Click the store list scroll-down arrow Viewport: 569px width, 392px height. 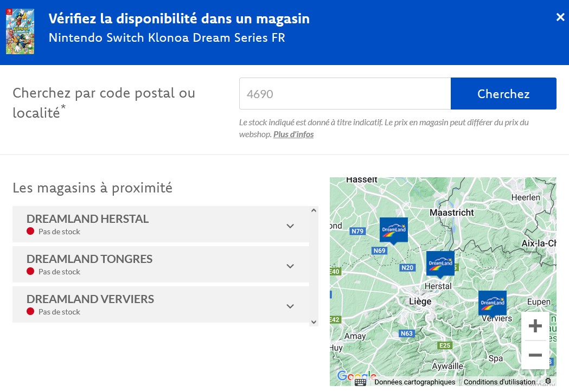pyautogui.click(x=314, y=322)
